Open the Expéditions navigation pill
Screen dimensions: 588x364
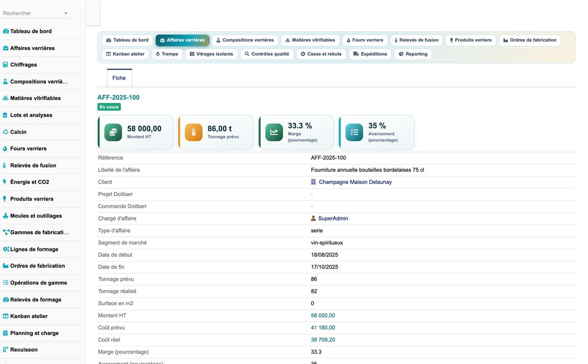[370, 54]
